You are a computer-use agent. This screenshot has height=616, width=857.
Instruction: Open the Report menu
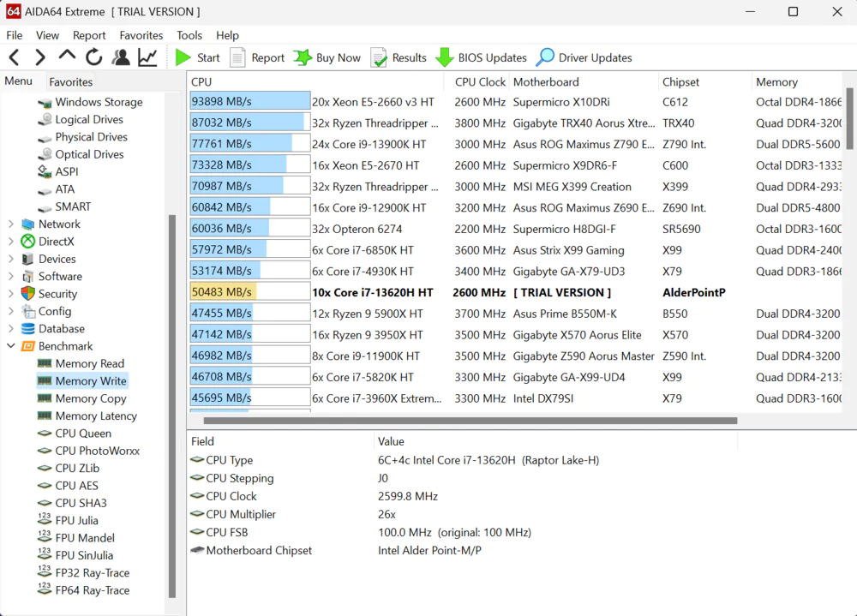(x=89, y=35)
